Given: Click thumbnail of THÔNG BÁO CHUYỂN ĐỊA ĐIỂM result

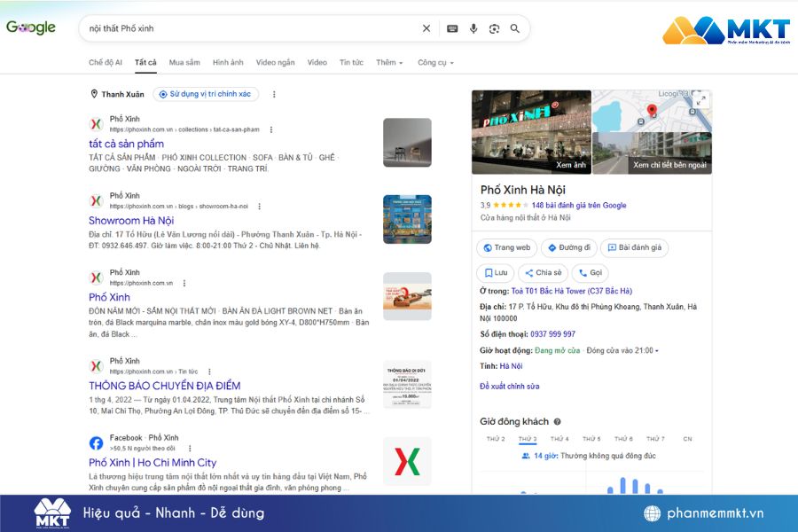Looking at the screenshot, I should point(407,385).
